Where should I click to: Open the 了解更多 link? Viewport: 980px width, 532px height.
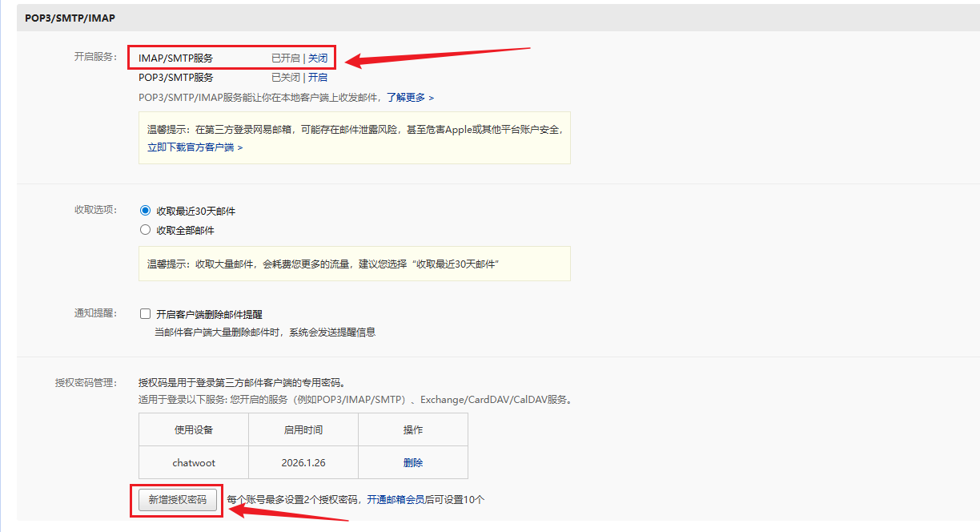point(409,97)
